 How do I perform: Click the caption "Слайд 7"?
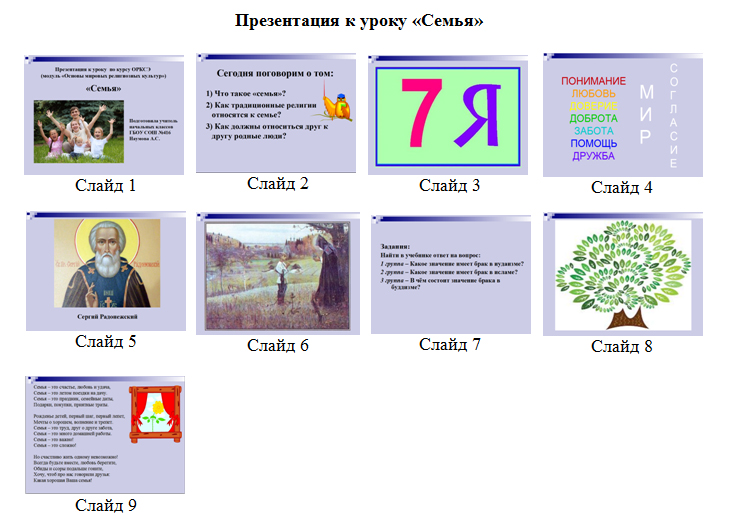pos(450,345)
